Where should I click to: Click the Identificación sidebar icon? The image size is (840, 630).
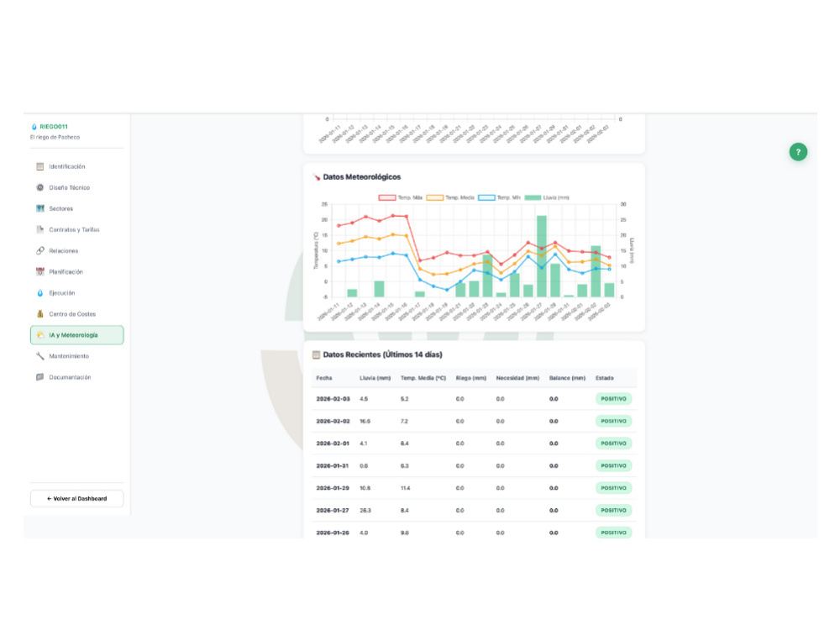40,166
